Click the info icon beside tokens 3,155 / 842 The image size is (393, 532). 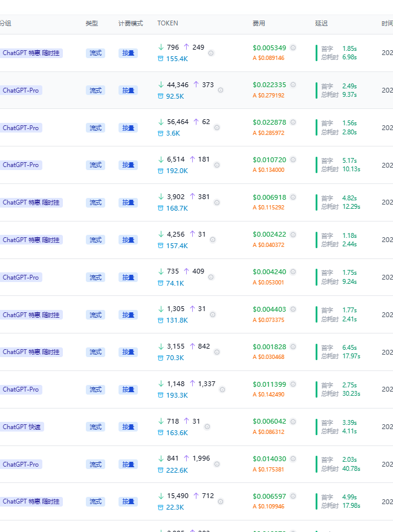[x=217, y=352]
